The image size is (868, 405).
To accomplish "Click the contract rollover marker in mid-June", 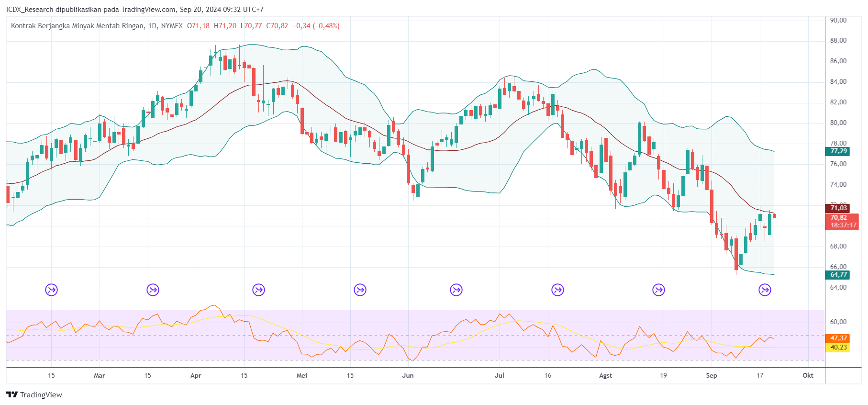I will [456, 290].
